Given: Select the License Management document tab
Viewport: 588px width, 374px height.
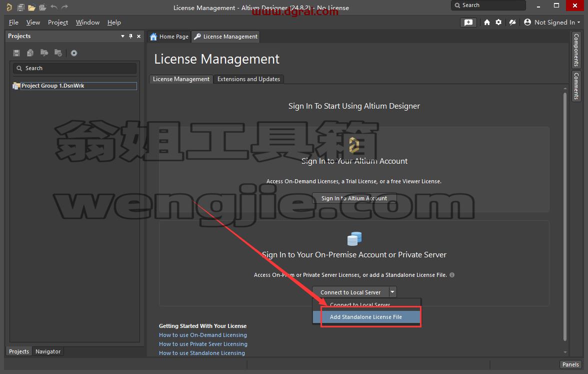Looking at the screenshot, I should point(226,37).
